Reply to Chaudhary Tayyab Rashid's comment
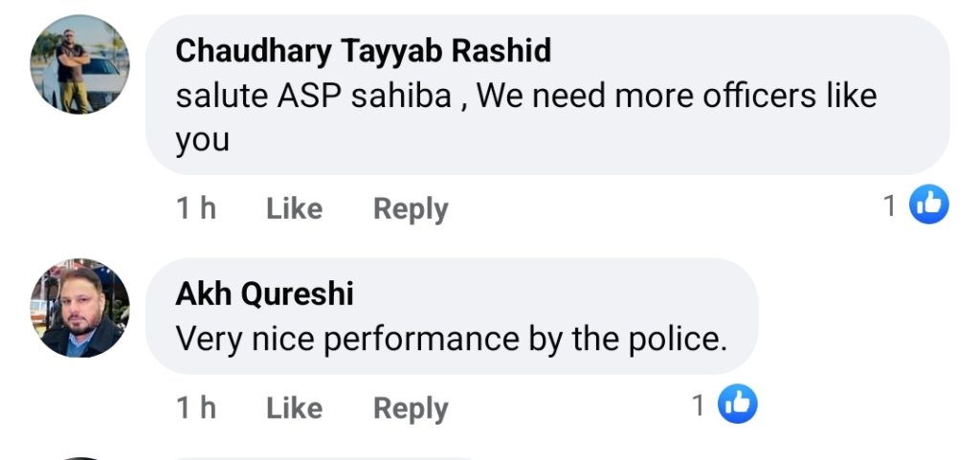The image size is (980, 460). tap(411, 208)
